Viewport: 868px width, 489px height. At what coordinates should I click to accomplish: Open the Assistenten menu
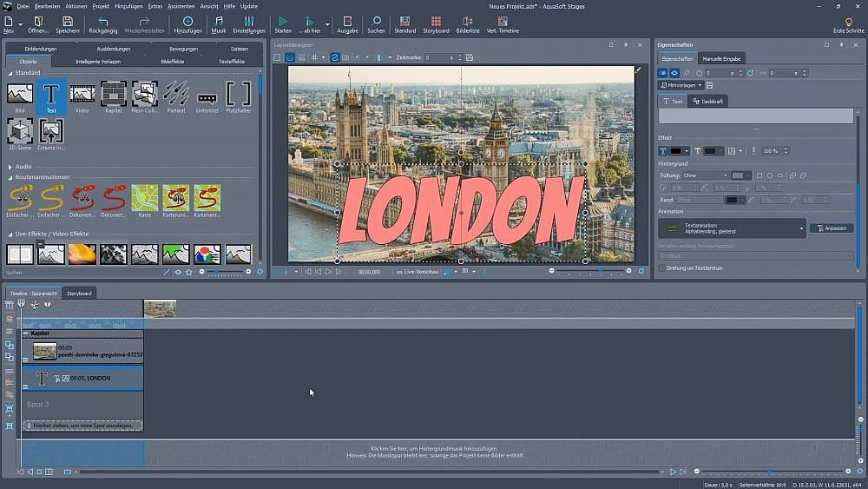[x=181, y=6]
